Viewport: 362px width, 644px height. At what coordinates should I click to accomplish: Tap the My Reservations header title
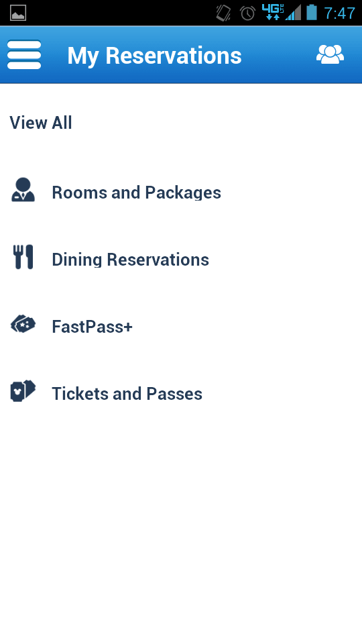point(154,56)
